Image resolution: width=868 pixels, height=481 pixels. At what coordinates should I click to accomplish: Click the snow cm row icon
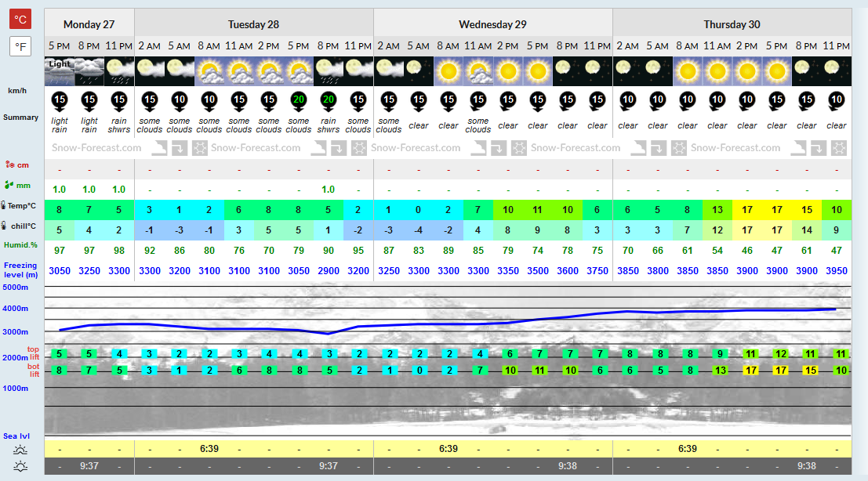click(10, 165)
